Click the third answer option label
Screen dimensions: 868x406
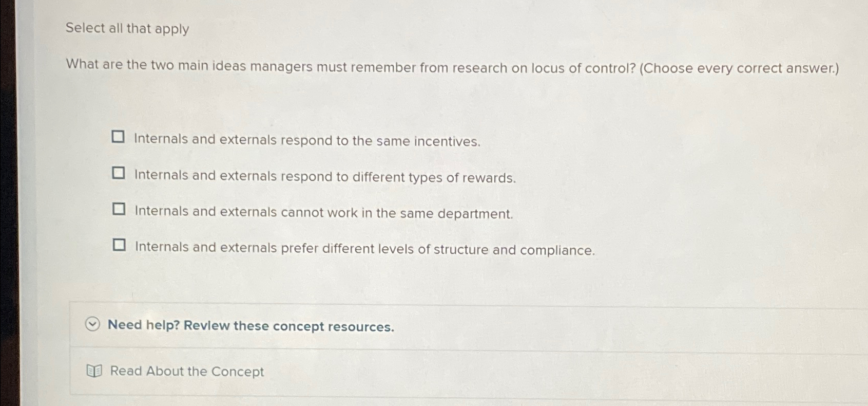[x=323, y=213]
